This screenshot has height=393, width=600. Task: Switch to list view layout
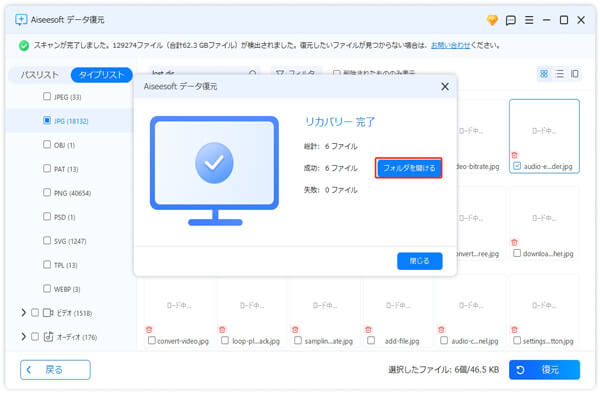tap(559, 74)
